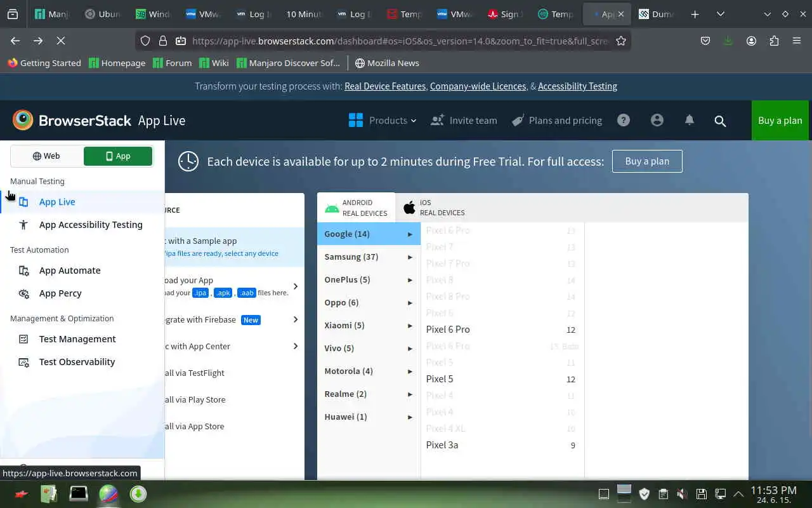Expand Oppo (6) device list
The width and height of the screenshot is (812, 508).
369,302
